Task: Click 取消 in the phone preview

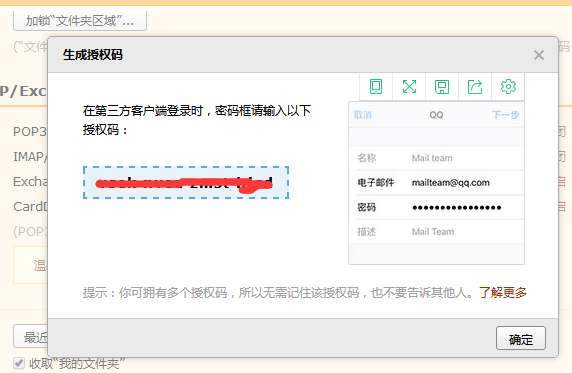Action: [x=363, y=115]
